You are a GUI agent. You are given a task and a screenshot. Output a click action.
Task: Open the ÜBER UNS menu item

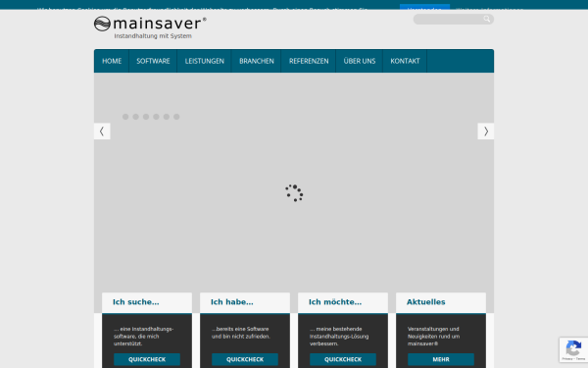360,61
